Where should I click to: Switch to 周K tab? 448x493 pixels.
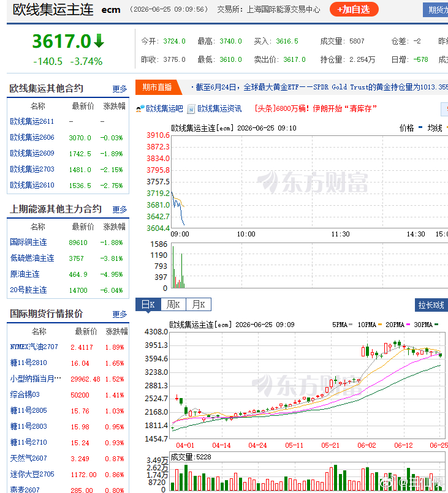click(x=173, y=304)
